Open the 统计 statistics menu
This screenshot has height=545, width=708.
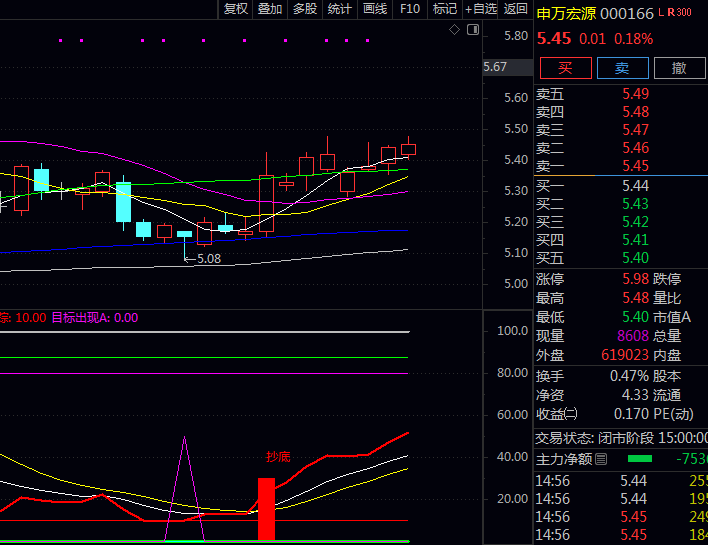[340, 9]
